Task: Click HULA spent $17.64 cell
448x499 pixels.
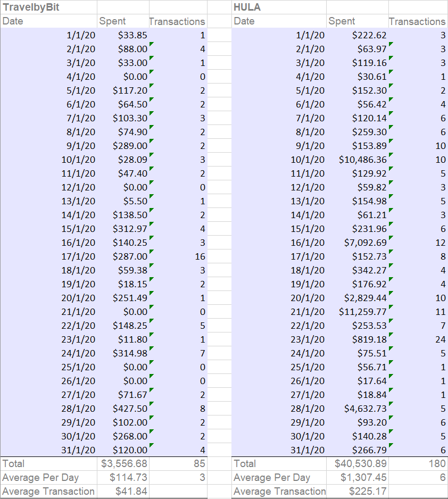Action: click(358, 381)
